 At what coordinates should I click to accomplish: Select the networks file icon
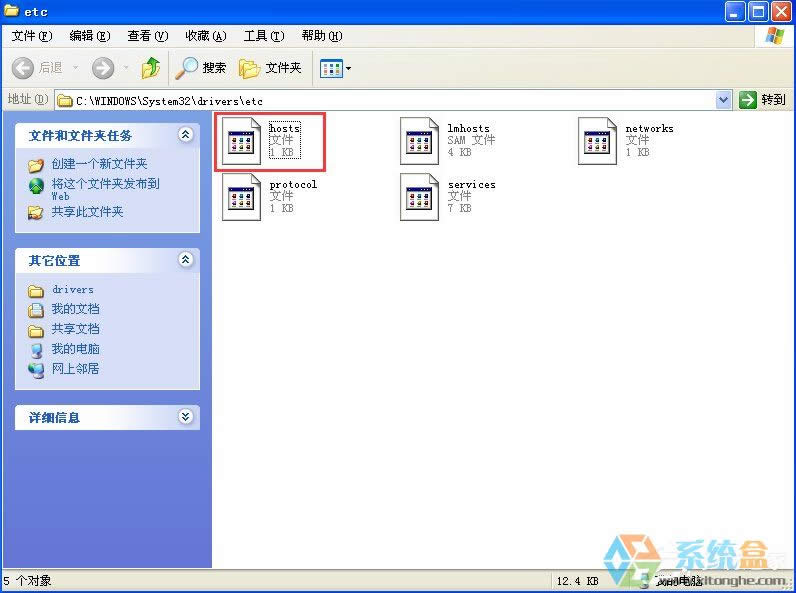pos(598,141)
